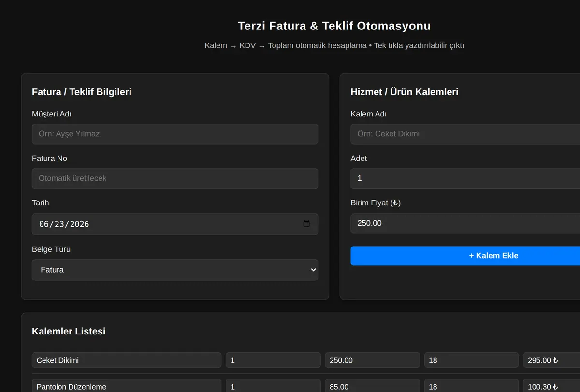The height and width of the screenshot is (392, 580).
Task: Edit Pantolon Düzenleme KDV rate field
Action: point(471,386)
